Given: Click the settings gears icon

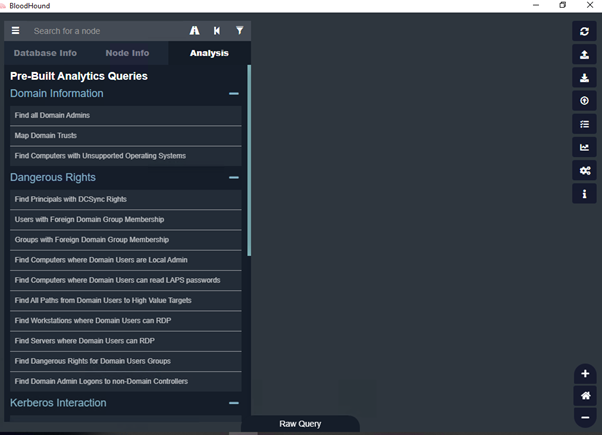Looking at the screenshot, I should pyautogui.click(x=585, y=171).
